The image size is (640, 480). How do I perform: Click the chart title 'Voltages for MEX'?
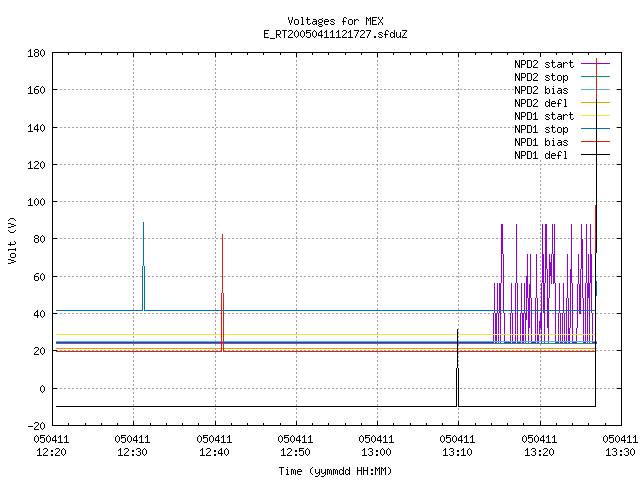335,21
